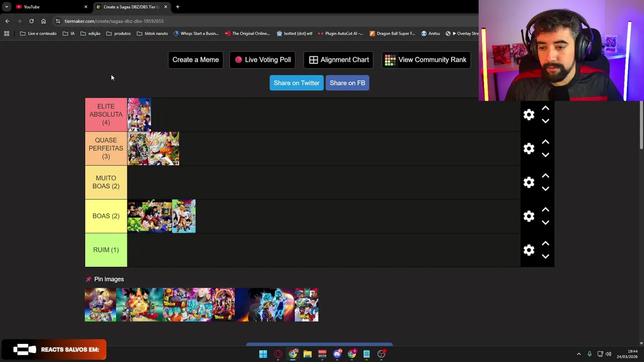Open produtos bookmark folder

(x=119, y=34)
